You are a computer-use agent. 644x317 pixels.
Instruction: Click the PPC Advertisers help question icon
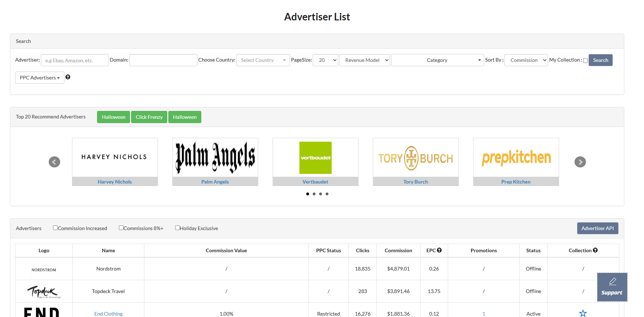click(x=68, y=77)
